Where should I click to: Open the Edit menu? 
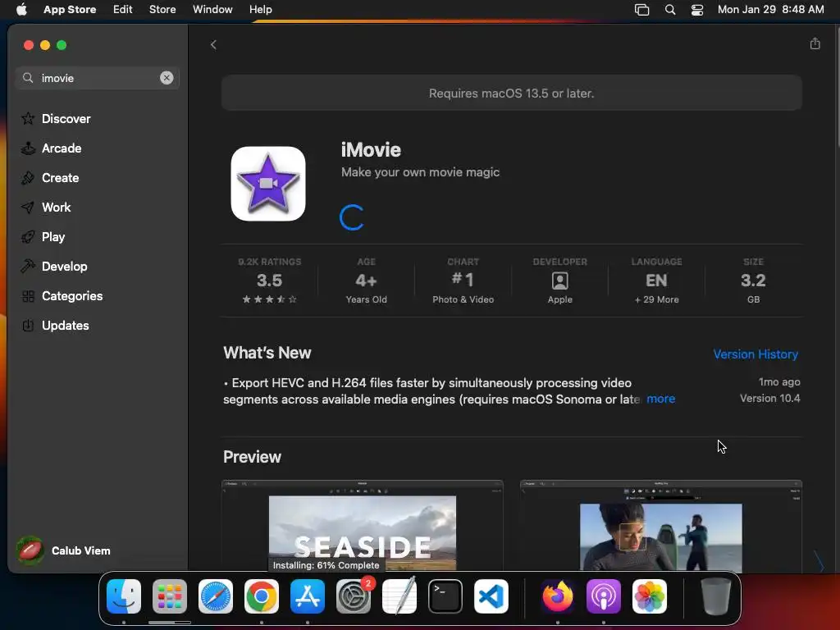click(x=123, y=9)
